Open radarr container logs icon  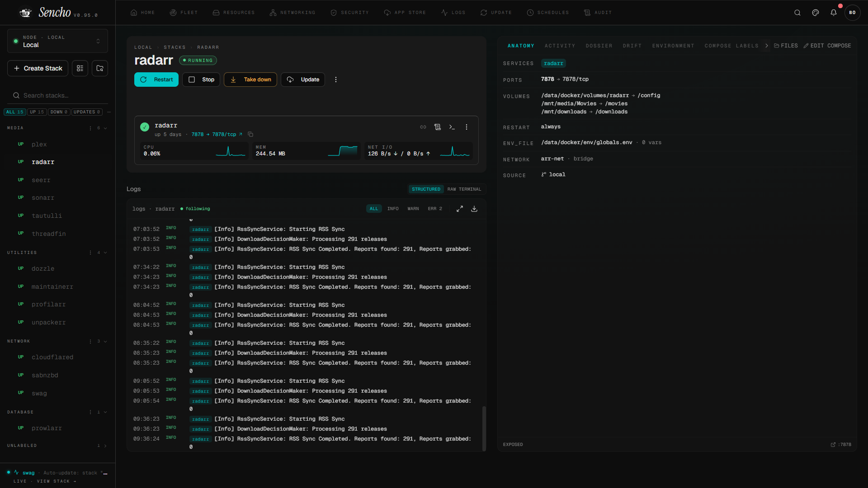click(438, 127)
